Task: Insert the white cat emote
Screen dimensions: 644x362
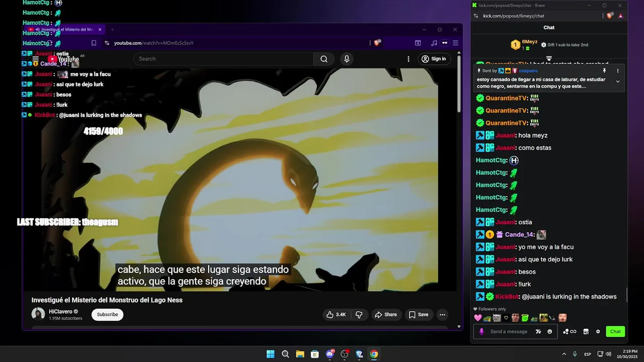Action: [497, 318]
